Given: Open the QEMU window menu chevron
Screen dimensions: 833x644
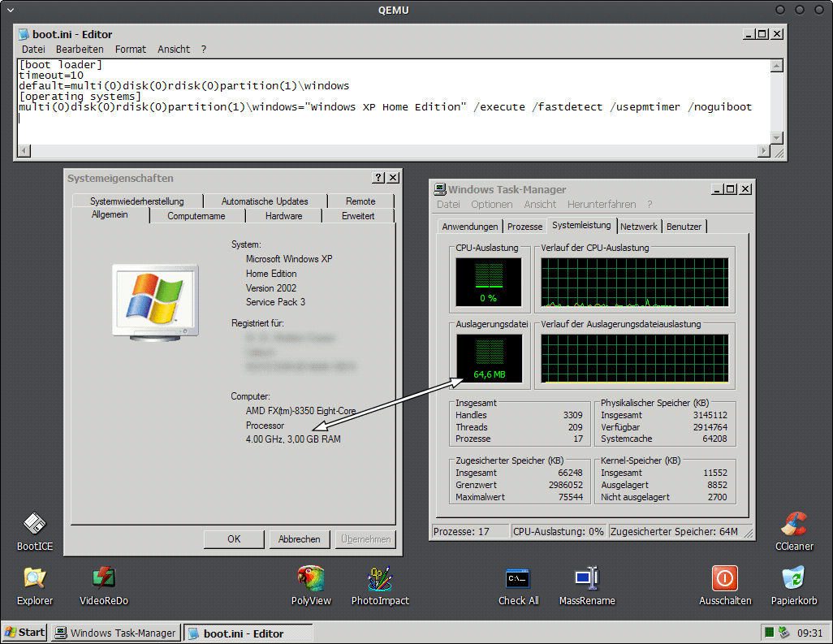Looking at the screenshot, I should 10,10.
